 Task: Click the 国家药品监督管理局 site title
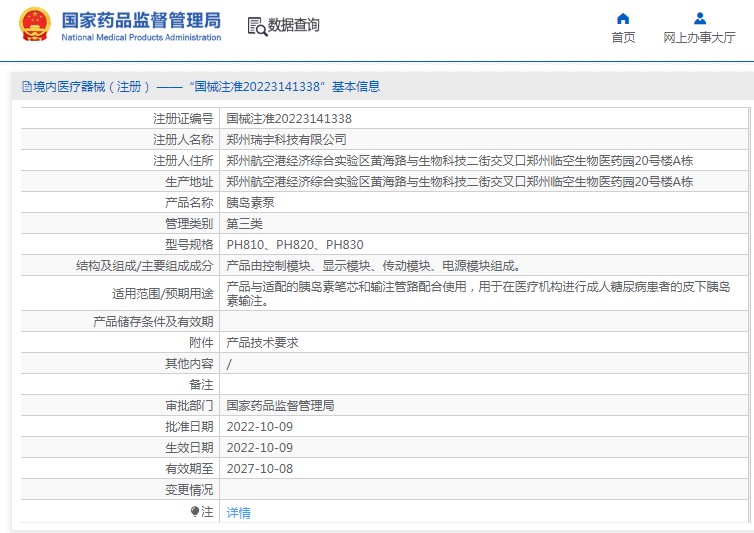pos(141,20)
